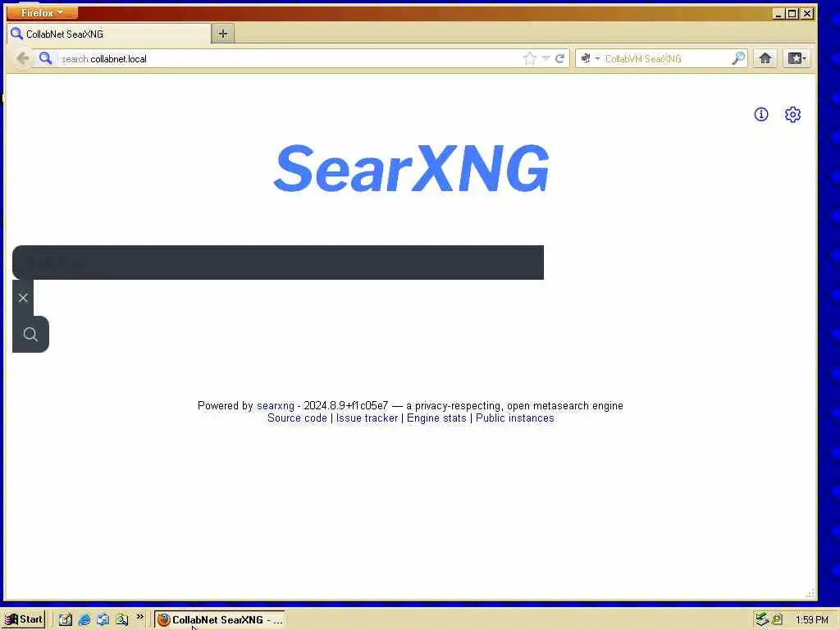Go back using the back arrow
This screenshot has height=630, width=840.
(x=22, y=58)
